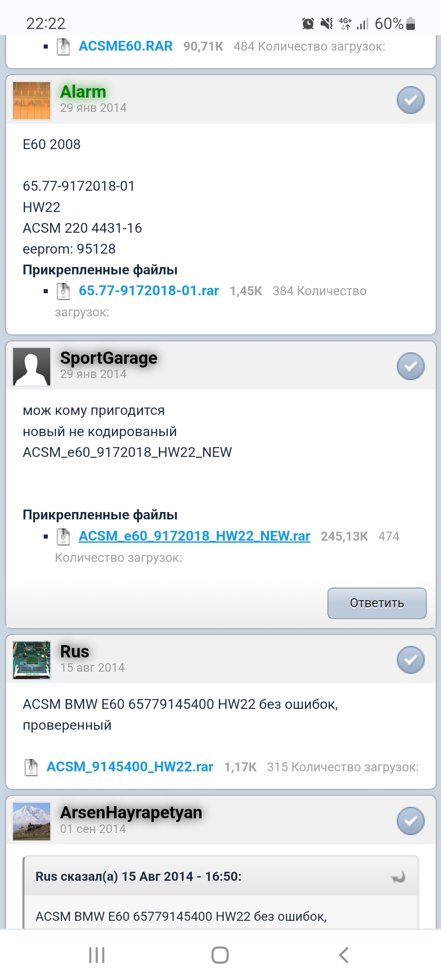The image size is (441, 980).
Task: Click the file icon beside ACSM_e60_9172018_HW22_NEW.rar
Action: [x=63, y=537]
